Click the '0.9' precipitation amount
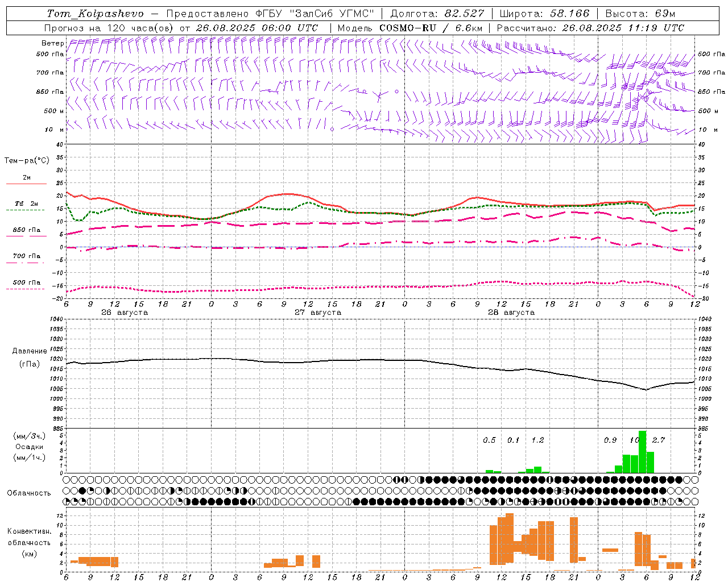728x582 pixels. [x=610, y=440]
